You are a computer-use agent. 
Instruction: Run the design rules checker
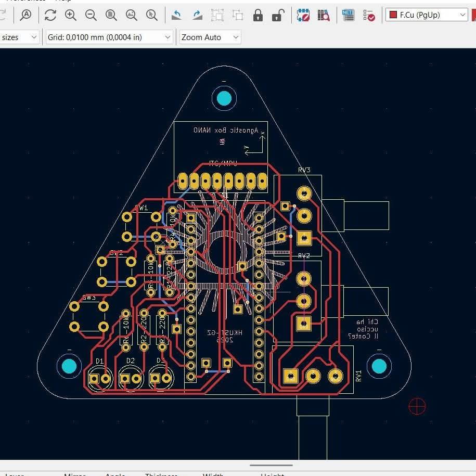pos(369,15)
